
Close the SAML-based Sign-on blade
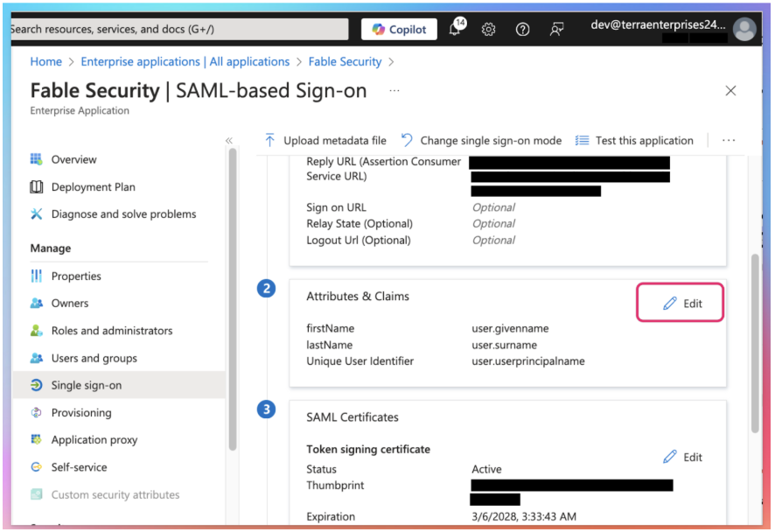point(730,90)
